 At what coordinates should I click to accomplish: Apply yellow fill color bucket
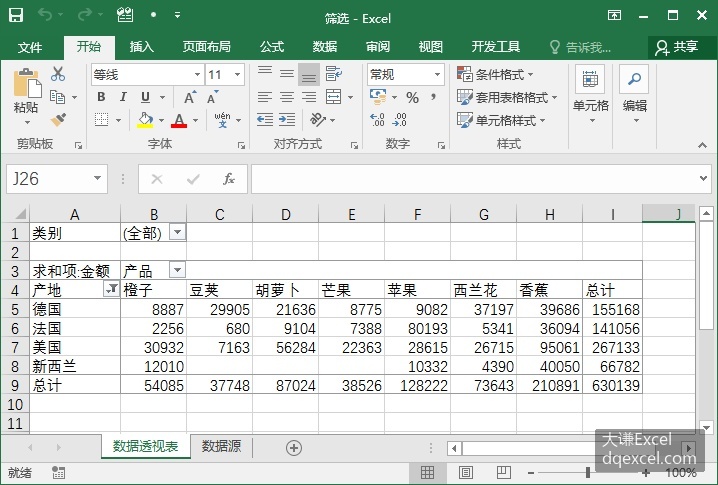(146, 120)
